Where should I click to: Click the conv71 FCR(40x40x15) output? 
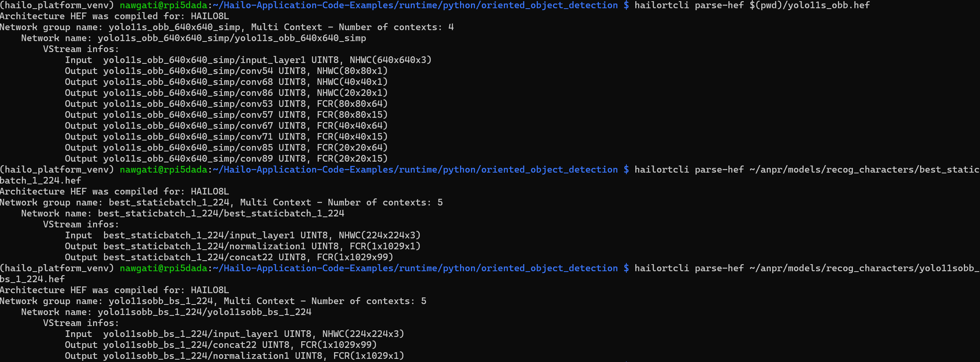[x=352, y=137]
